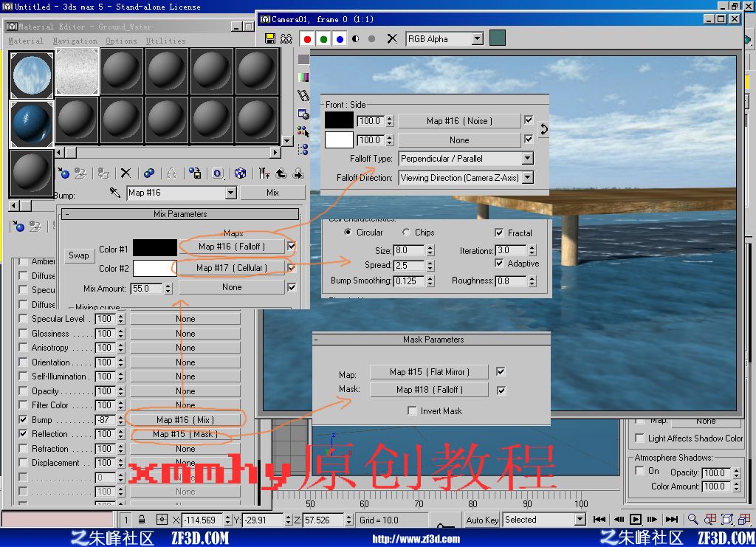Open the Material menu
The width and height of the screenshot is (756, 547).
(x=26, y=41)
